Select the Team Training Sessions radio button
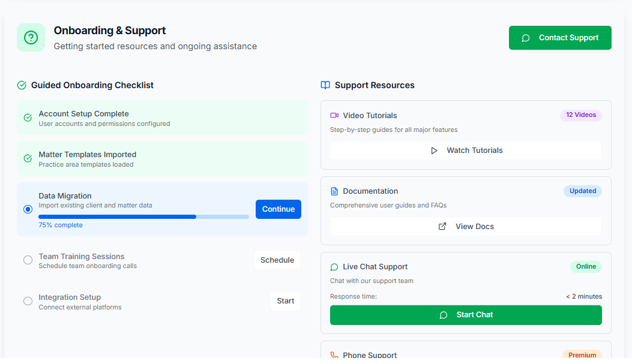 click(x=28, y=260)
